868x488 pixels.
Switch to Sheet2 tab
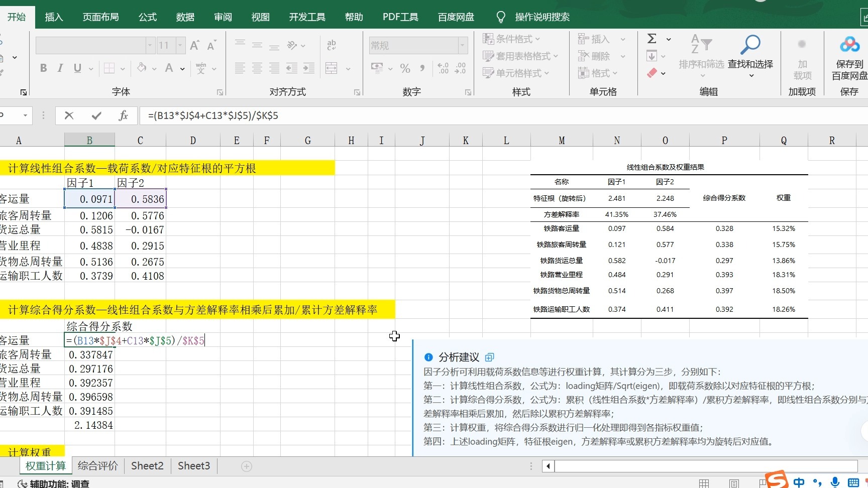click(147, 466)
